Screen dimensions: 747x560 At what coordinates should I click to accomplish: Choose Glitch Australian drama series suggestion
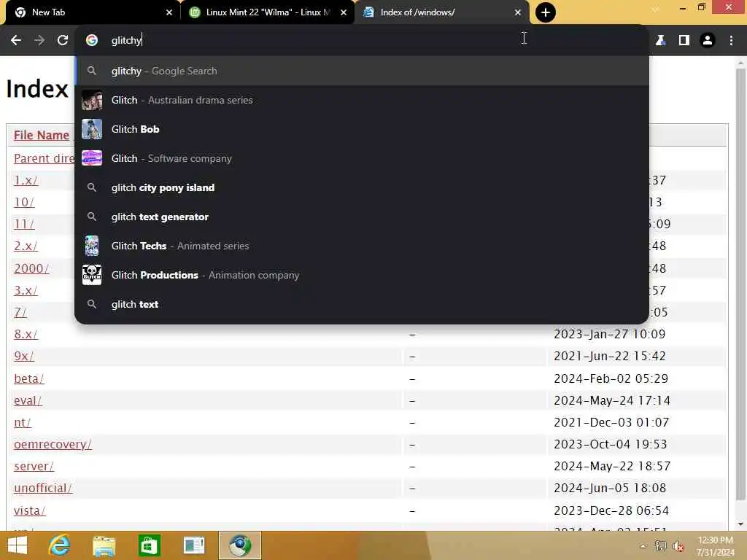pyautogui.click(x=362, y=100)
